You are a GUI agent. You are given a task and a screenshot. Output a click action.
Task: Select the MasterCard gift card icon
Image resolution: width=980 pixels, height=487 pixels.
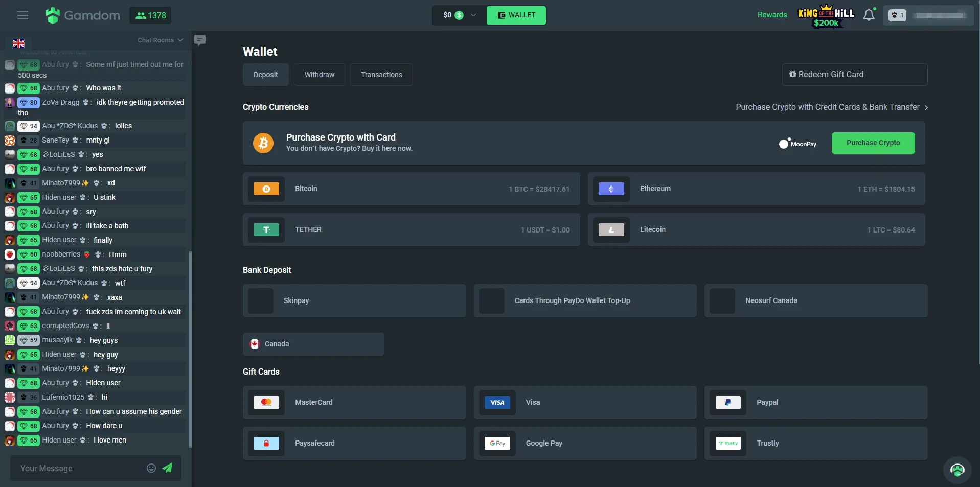coord(266,403)
